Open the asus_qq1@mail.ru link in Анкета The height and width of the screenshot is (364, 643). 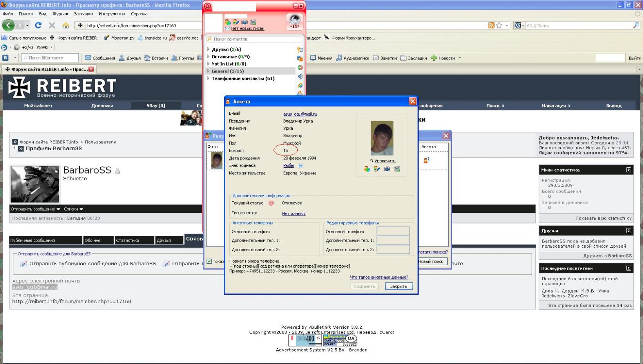pyautogui.click(x=300, y=114)
